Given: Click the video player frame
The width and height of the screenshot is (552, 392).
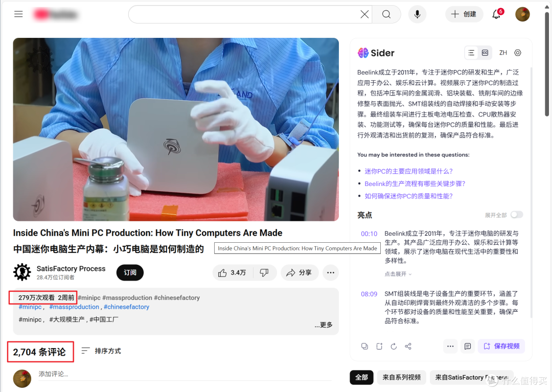Looking at the screenshot, I should coord(176,129).
